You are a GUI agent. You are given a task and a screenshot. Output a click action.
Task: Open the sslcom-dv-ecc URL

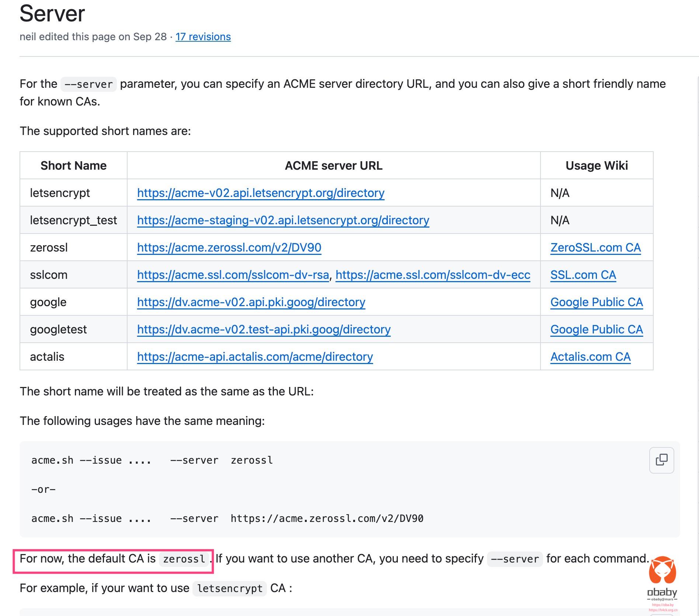[x=432, y=275]
